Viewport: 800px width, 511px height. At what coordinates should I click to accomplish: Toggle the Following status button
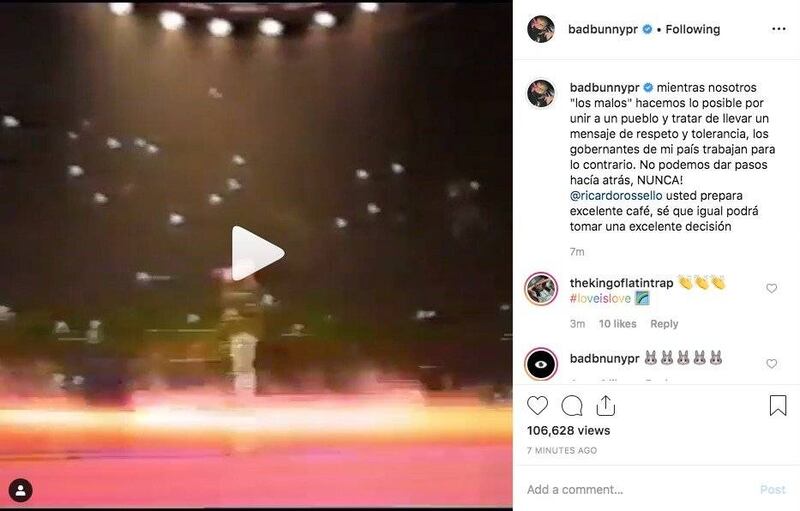coord(692,30)
